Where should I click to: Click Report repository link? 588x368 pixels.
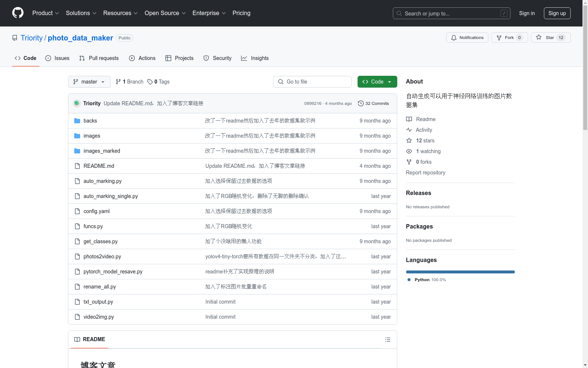(x=426, y=173)
